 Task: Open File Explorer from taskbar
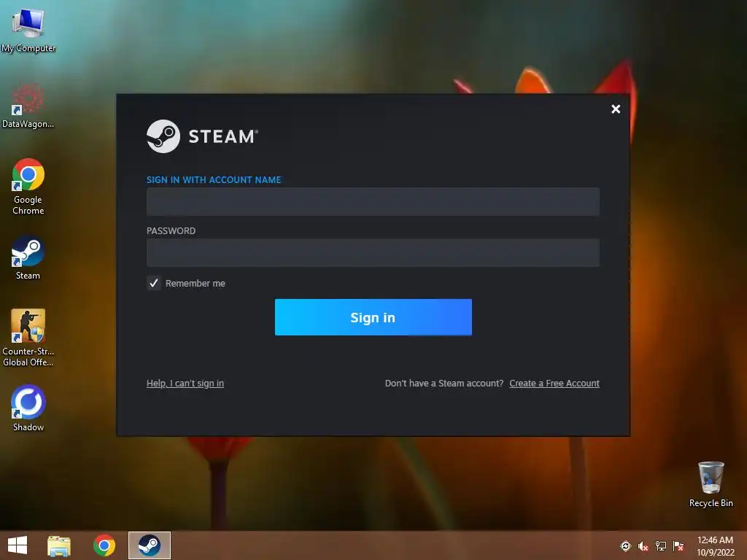tap(59, 545)
